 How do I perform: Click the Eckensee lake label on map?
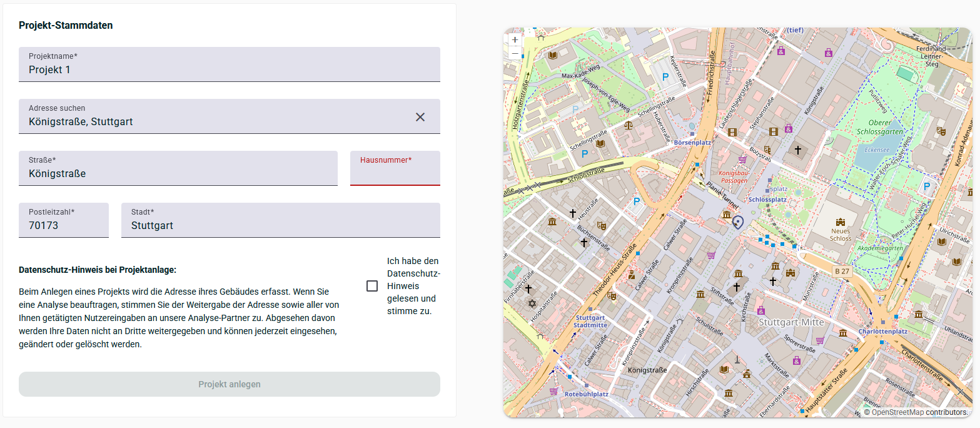click(877, 150)
